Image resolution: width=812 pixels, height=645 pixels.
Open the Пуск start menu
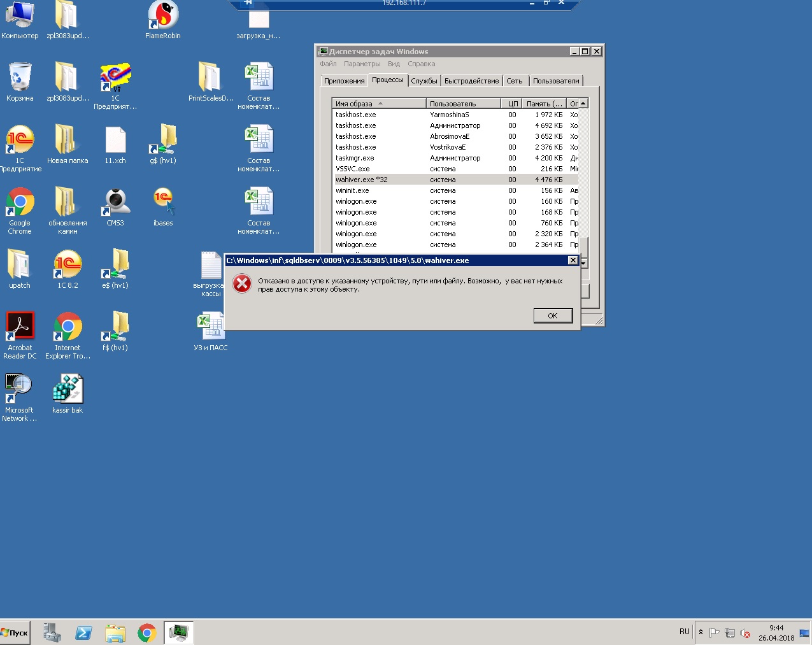(x=15, y=633)
